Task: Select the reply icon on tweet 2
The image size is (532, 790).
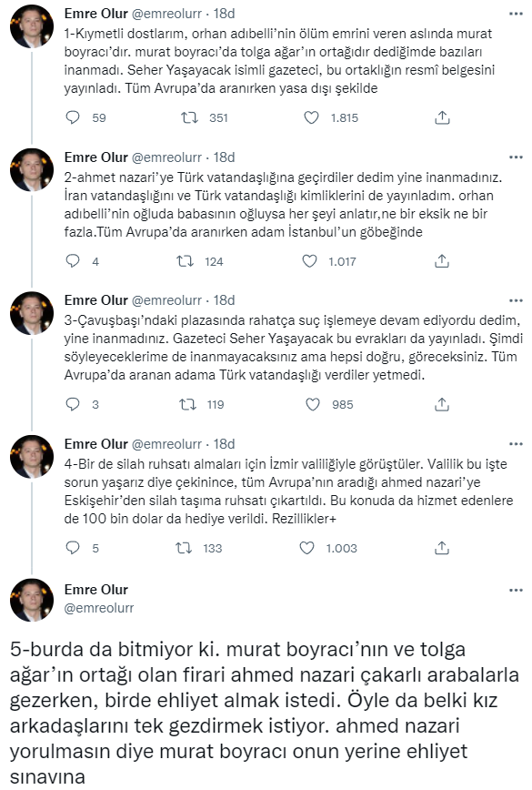Action: tap(71, 259)
